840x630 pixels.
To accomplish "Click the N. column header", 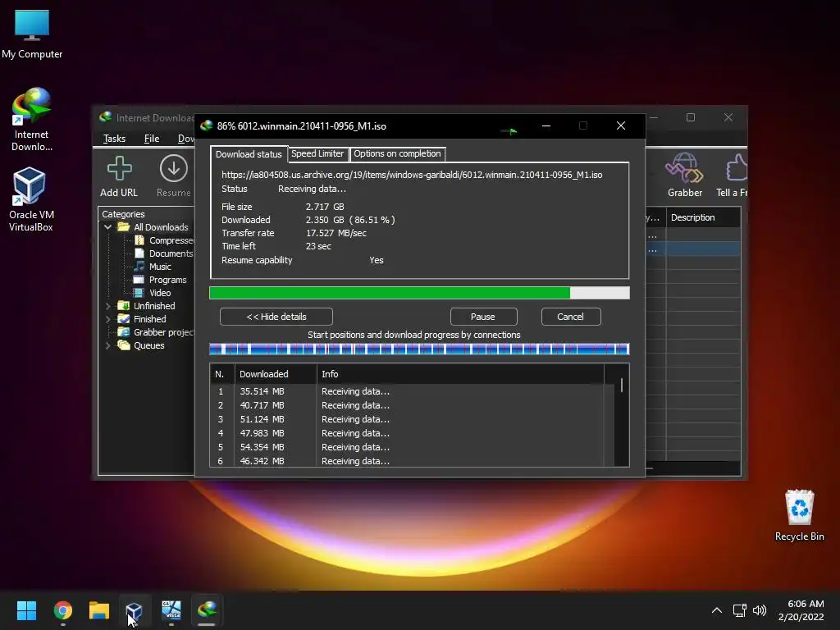I will tap(221, 374).
